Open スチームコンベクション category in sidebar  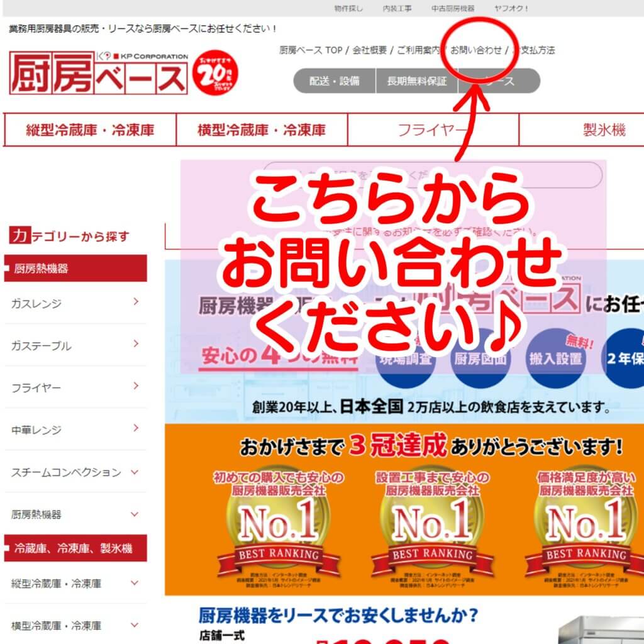click(65, 472)
